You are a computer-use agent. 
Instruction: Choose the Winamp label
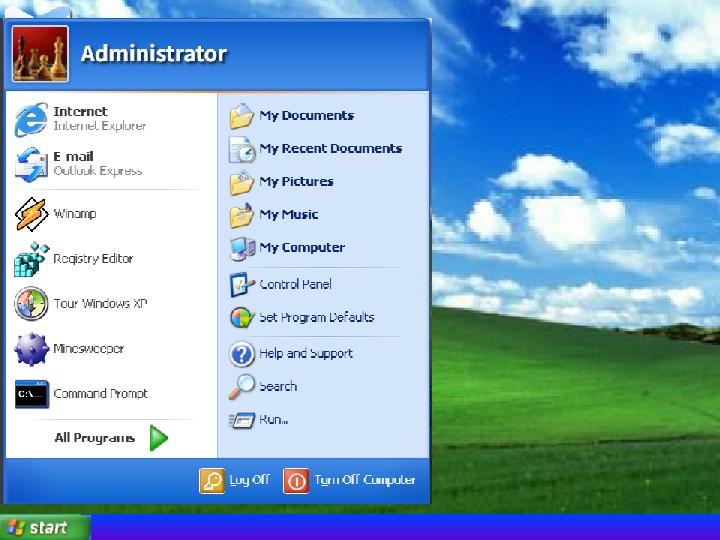[x=75, y=214]
